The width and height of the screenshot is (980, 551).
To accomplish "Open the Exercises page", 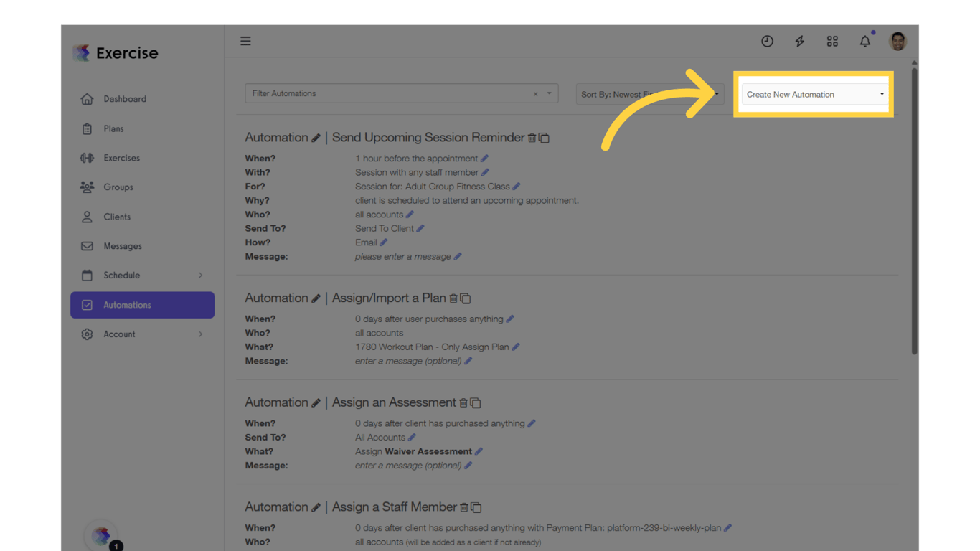I will (x=122, y=158).
